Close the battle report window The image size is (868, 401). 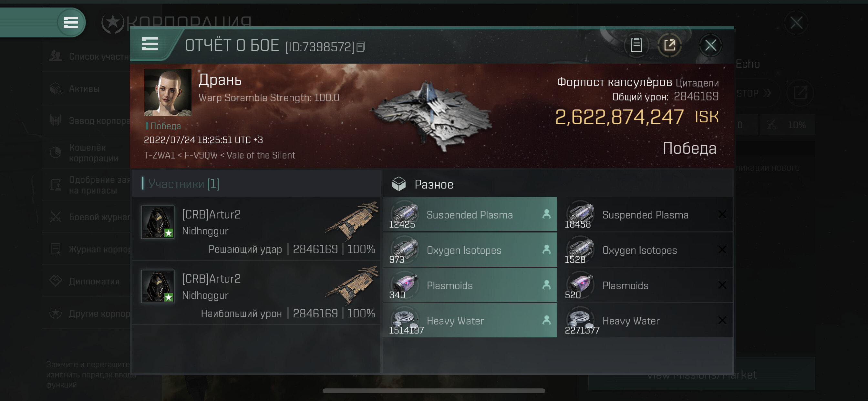pos(710,45)
